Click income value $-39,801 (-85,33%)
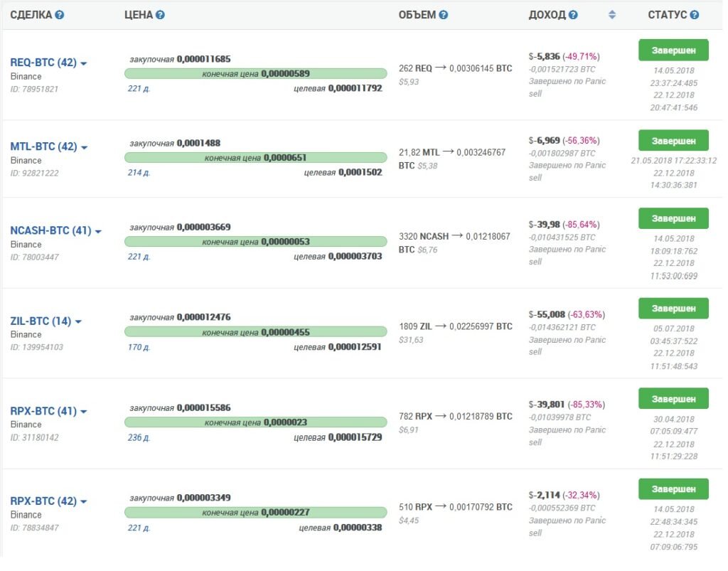 tap(567, 405)
